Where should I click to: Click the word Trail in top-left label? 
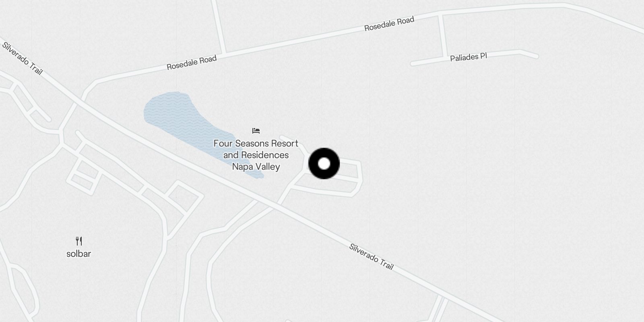coord(35,69)
